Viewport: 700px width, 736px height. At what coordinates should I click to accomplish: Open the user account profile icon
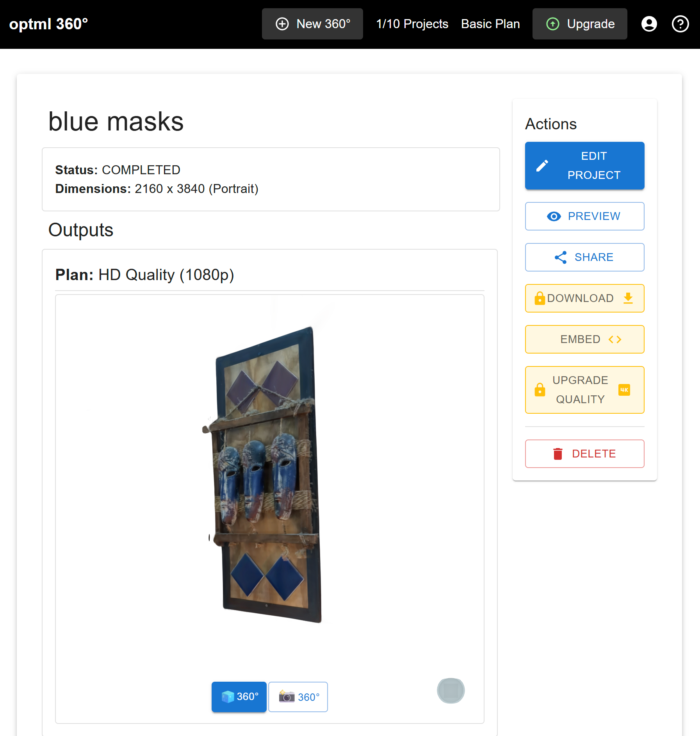[649, 24]
